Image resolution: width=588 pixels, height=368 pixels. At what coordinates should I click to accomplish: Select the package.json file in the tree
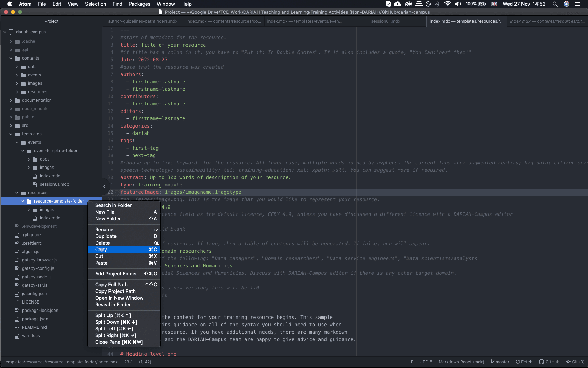pyautogui.click(x=35, y=319)
